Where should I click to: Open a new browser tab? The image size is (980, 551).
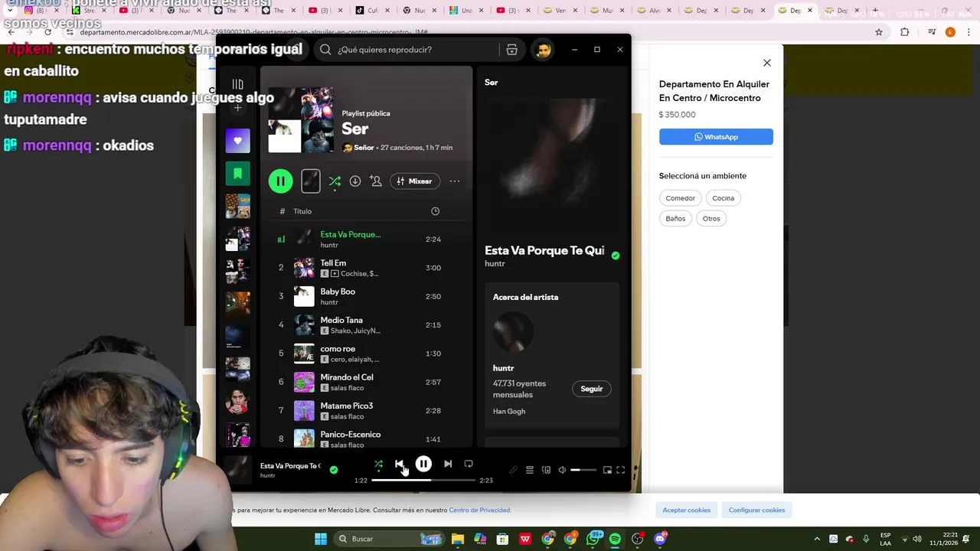click(x=875, y=10)
